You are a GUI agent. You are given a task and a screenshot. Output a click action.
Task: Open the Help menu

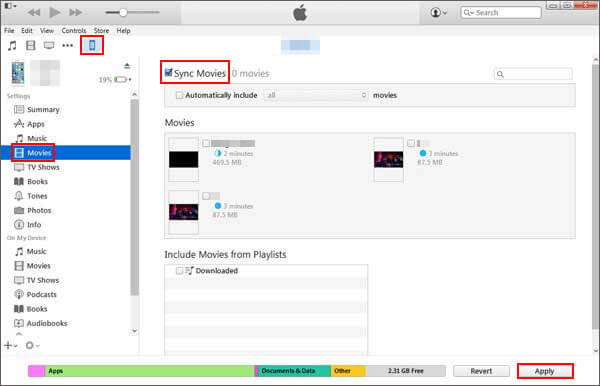point(124,31)
